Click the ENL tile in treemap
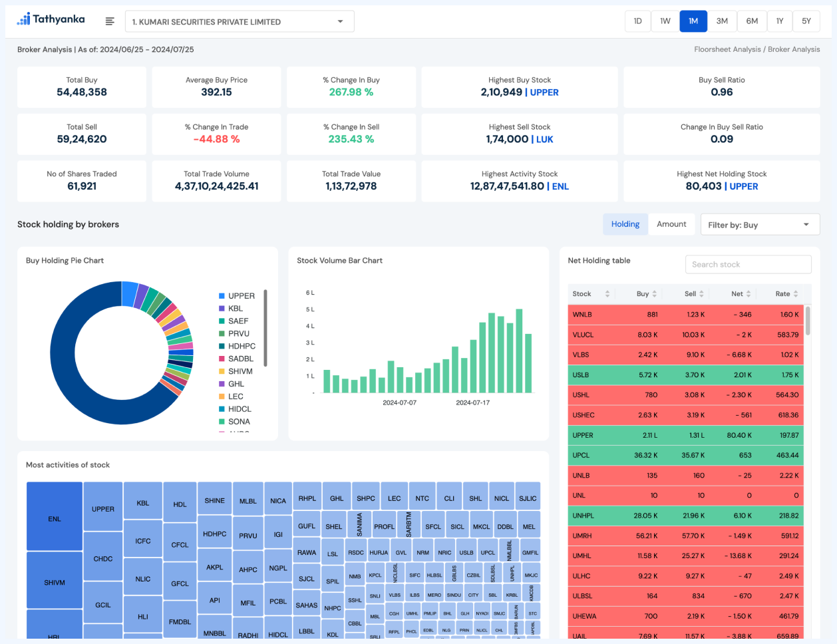 tap(55, 518)
